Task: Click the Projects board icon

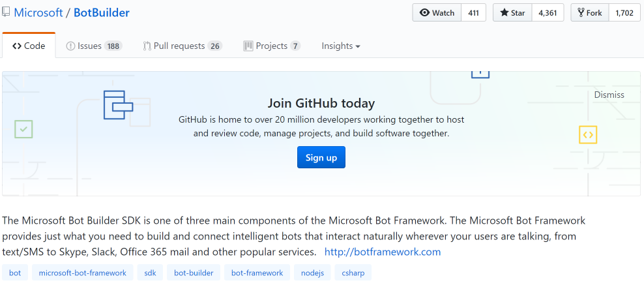Action: click(x=248, y=46)
